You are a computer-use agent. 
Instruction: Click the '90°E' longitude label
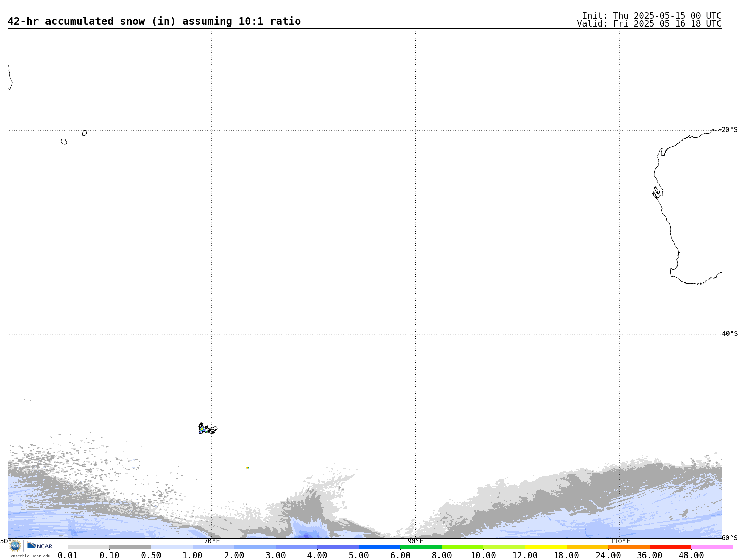(x=415, y=541)
